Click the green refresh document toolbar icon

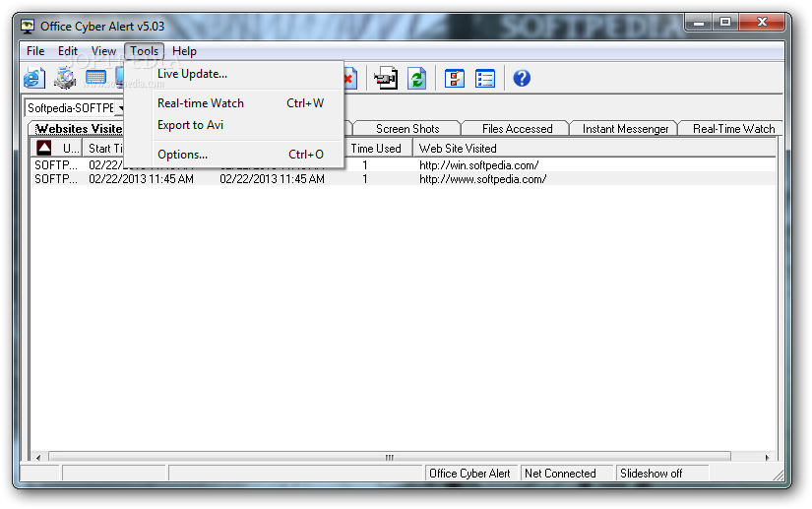pos(417,78)
